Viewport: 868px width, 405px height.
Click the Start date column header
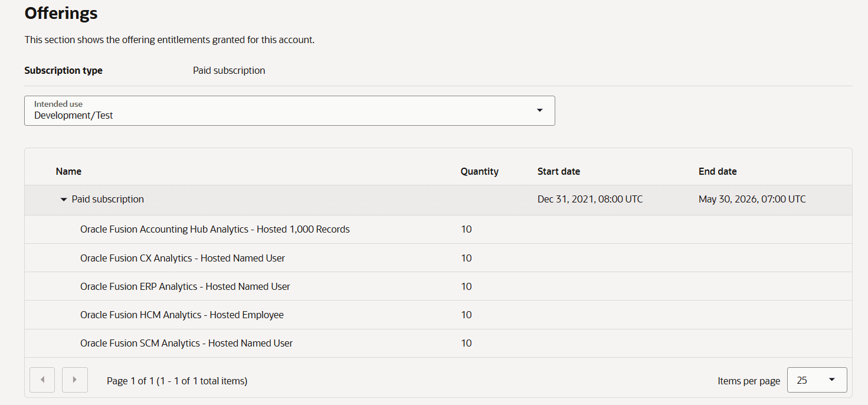558,171
